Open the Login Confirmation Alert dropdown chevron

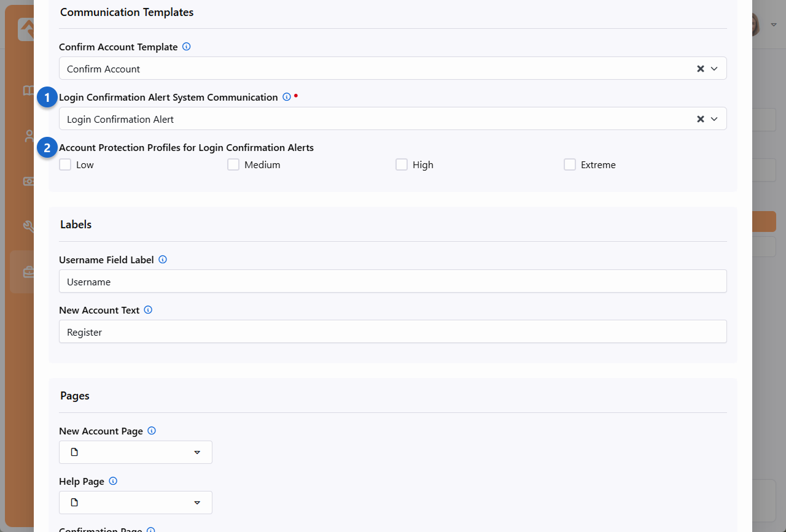pos(714,119)
